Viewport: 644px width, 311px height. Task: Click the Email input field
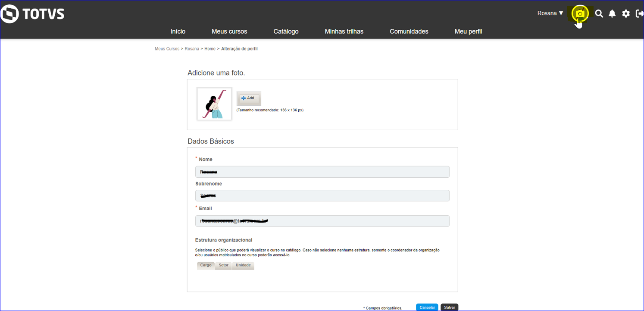(x=322, y=221)
